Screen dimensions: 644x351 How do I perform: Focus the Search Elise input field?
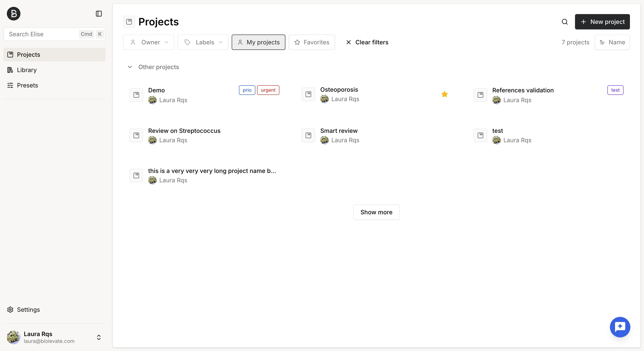(55, 34)
